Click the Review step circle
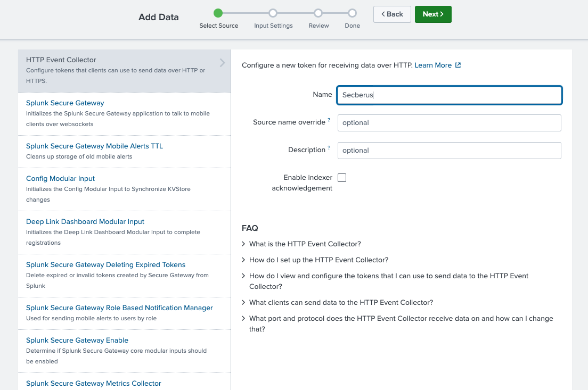 pyautogui.click(x=318, y=13)
